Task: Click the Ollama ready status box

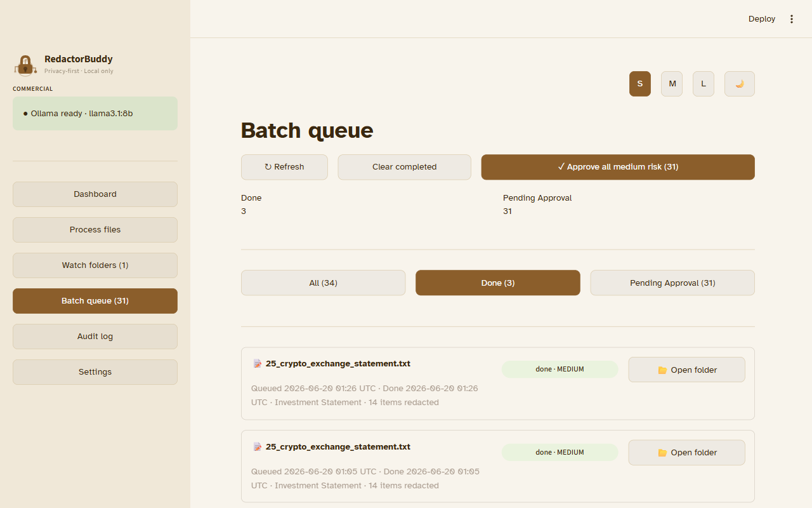Action: click(95, 114)
